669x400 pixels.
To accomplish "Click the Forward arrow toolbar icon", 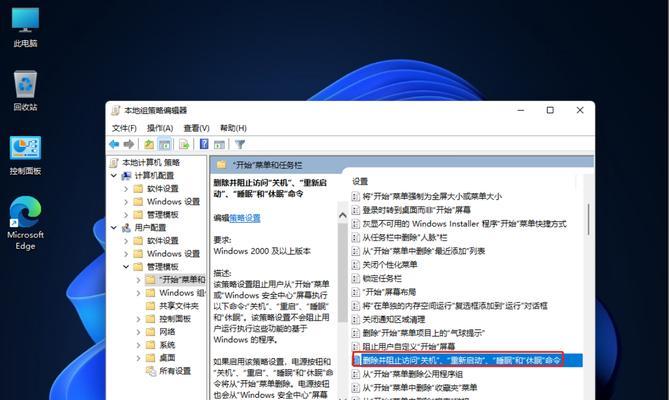I will 128,145.
